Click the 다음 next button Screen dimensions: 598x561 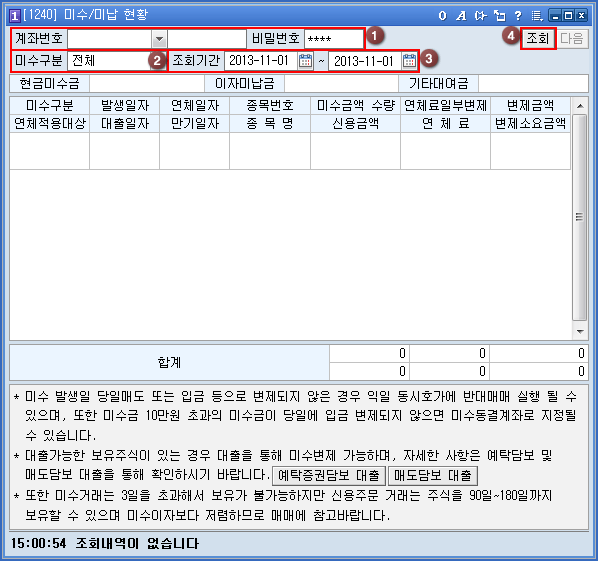[572, 39]
